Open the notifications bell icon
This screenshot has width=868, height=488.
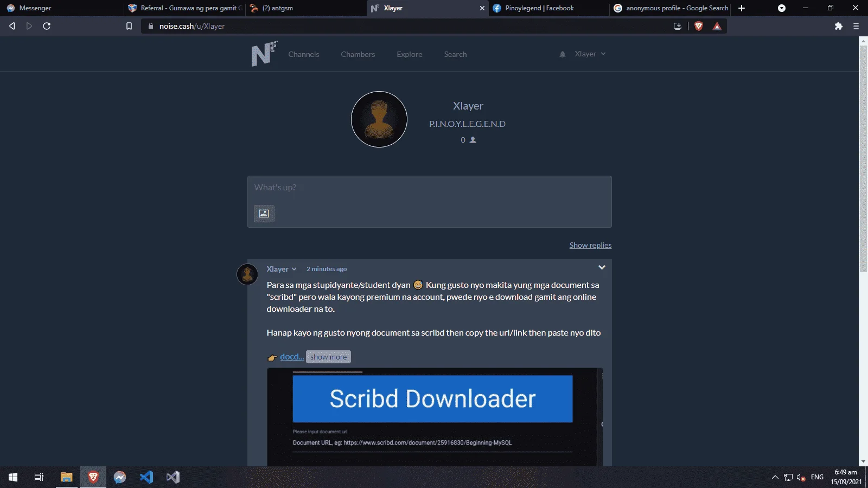tap(563, 54)
